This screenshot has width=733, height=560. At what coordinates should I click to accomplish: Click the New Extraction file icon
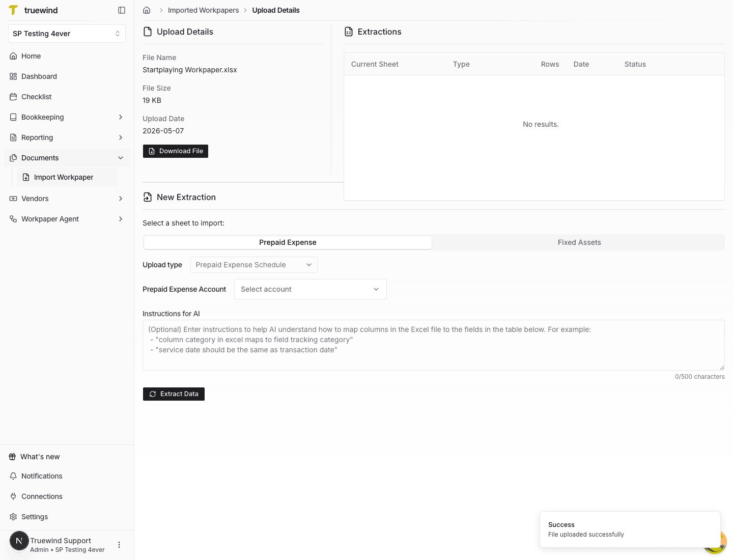tap(148, 197)
